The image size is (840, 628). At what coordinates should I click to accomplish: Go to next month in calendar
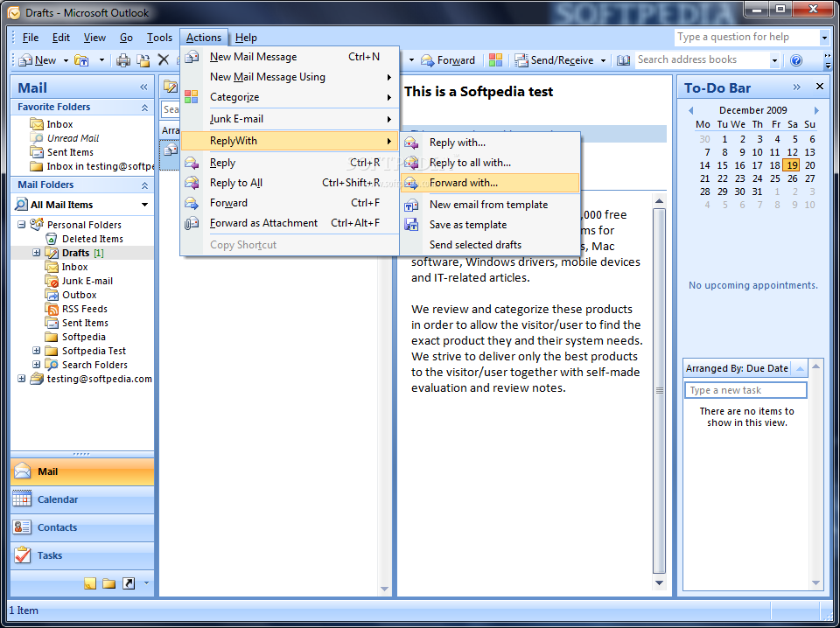(816, 110)
